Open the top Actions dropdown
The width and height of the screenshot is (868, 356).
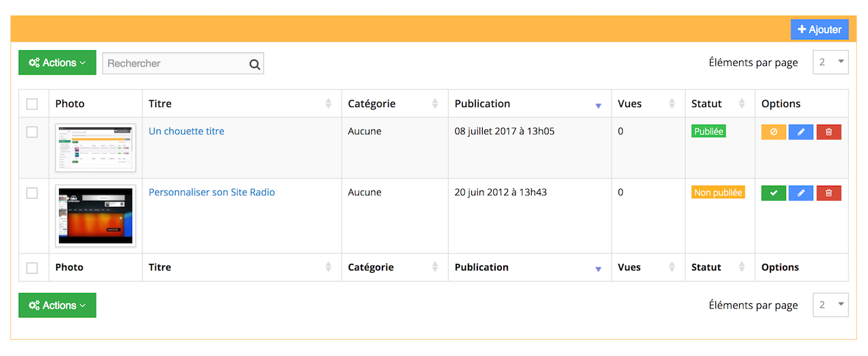click(57, 62)
